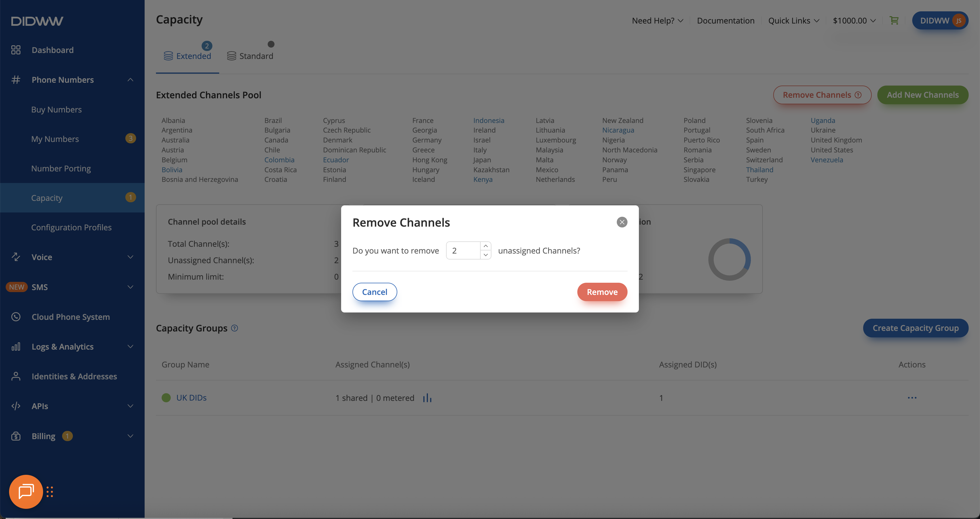This screenshot has width=980, height=519.
Task: Click the Billing wallet icon
Action: (x=16, y=436)
